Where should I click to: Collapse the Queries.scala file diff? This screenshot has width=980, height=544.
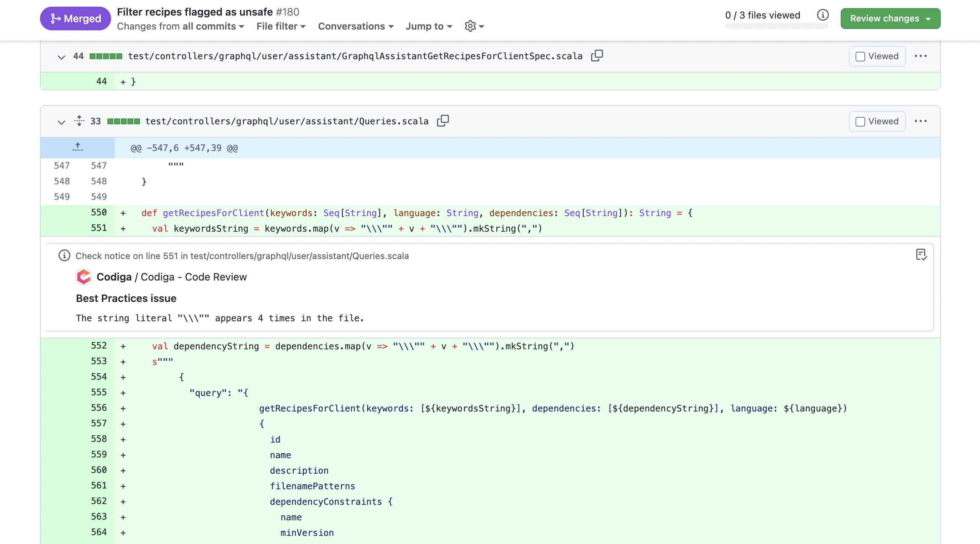61,122
